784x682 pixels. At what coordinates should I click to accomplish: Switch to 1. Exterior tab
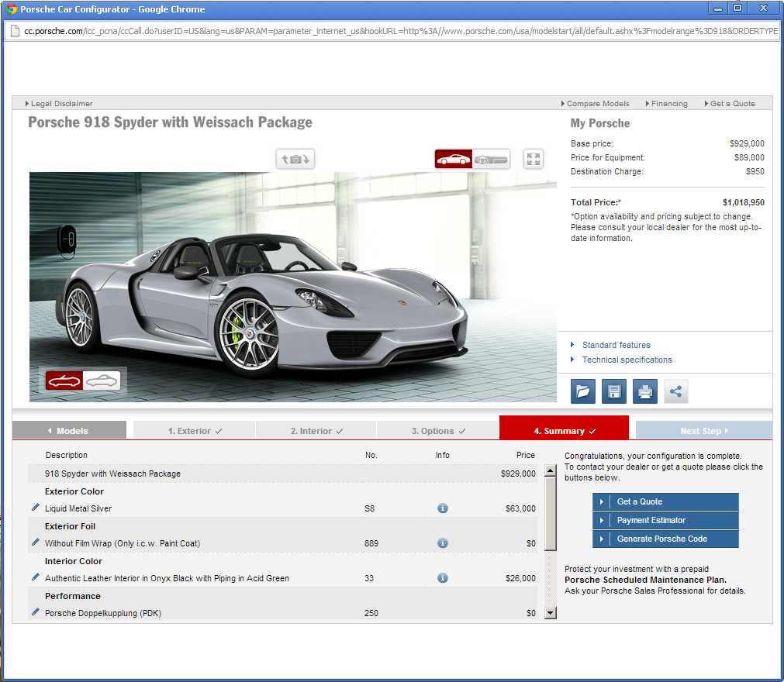(195, 431)
